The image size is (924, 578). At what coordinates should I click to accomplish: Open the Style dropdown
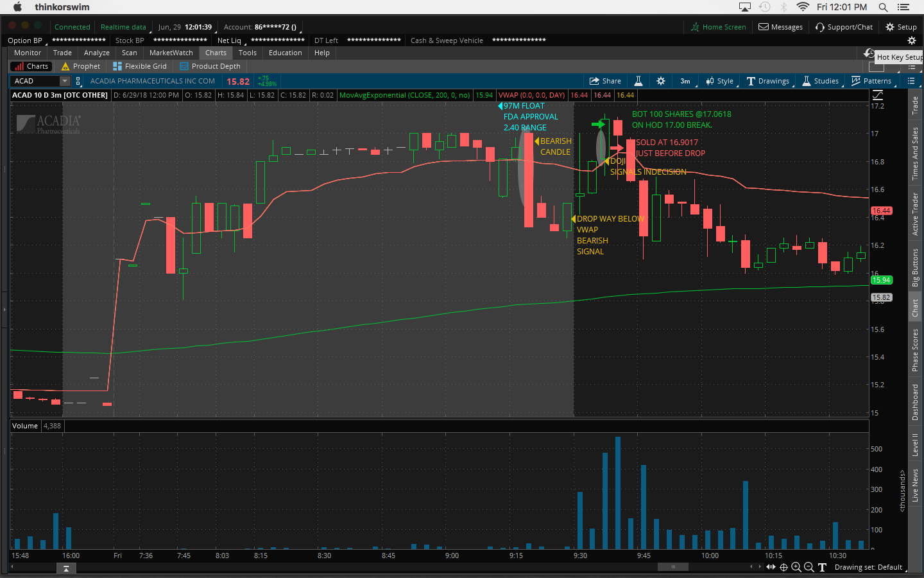click(720, 81)
